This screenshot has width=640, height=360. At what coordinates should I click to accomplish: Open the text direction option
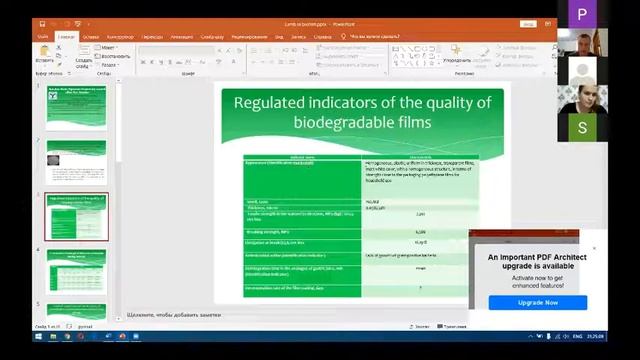[x=342, y=48]
